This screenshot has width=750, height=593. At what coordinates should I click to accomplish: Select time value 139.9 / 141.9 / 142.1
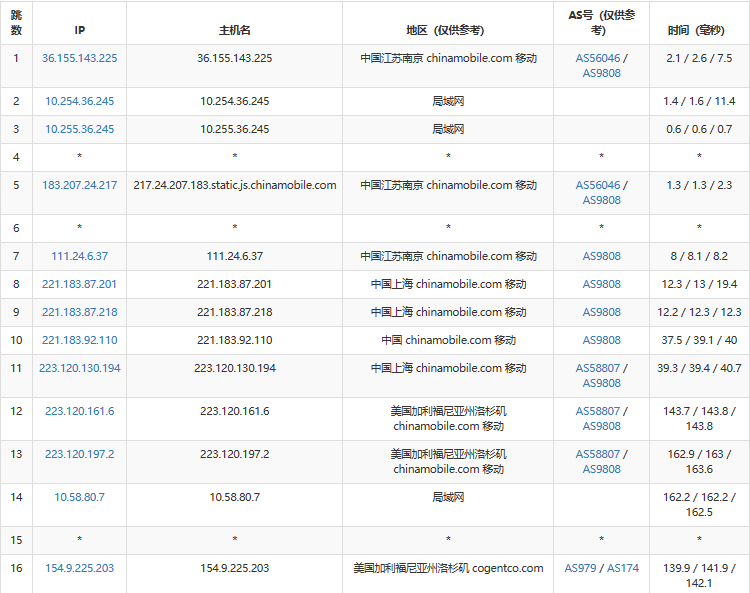699,575
